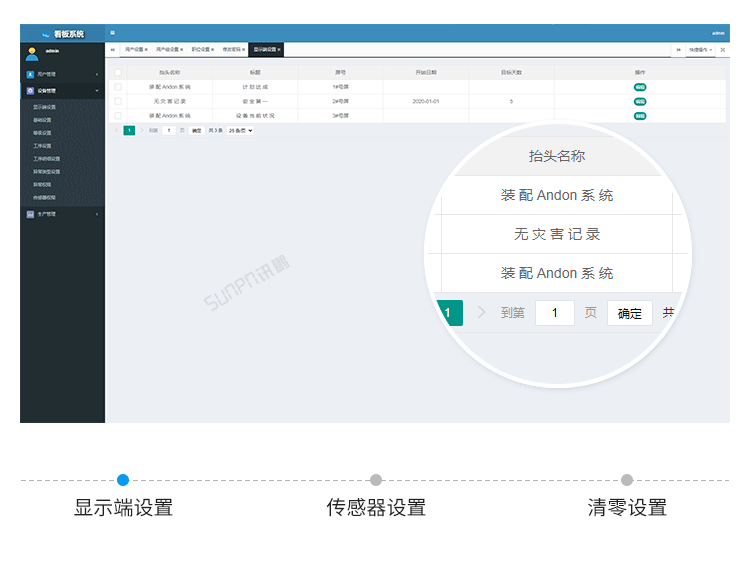Click the 2020-01-01 start date cell
Viewport: 750px width, 580px height.
(426, 101)
